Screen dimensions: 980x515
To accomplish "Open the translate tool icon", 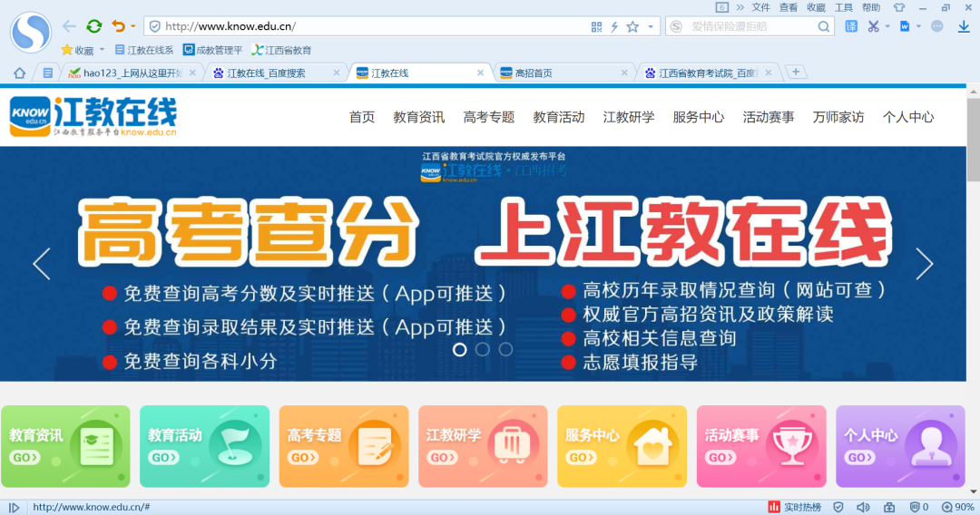I will click(x=851, y=26).
